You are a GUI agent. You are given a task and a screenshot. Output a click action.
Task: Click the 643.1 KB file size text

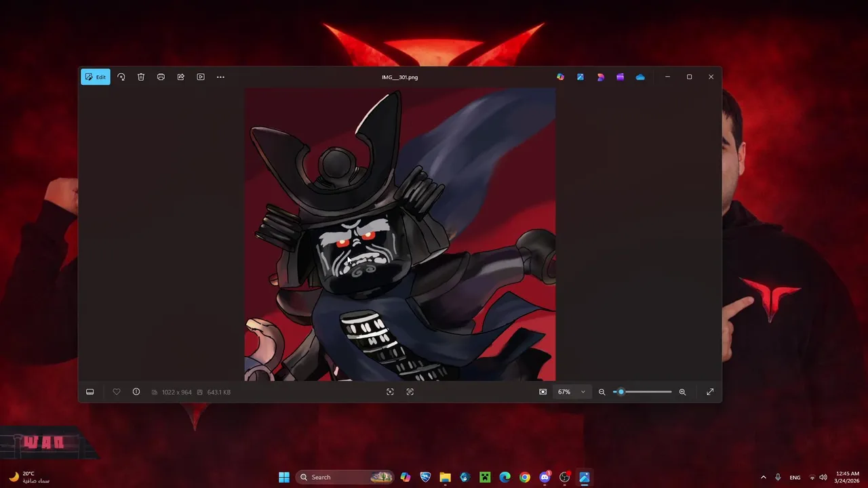click(x=218, y=392)
